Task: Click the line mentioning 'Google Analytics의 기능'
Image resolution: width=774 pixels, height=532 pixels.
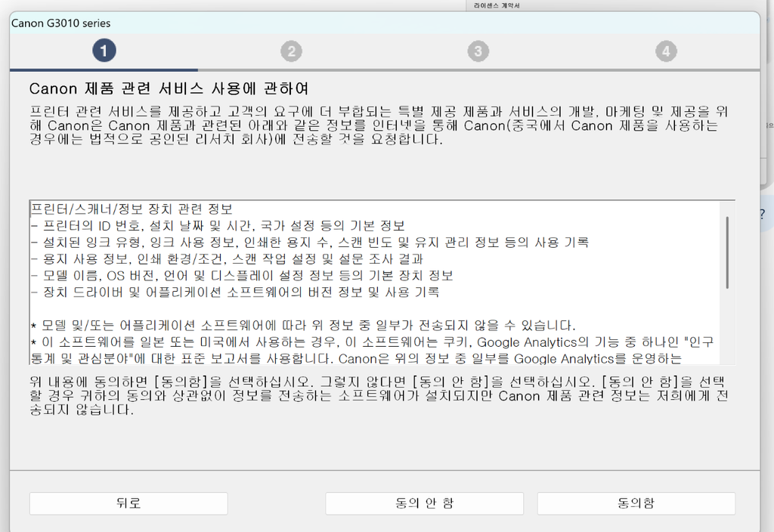Action: pos(372,342)
